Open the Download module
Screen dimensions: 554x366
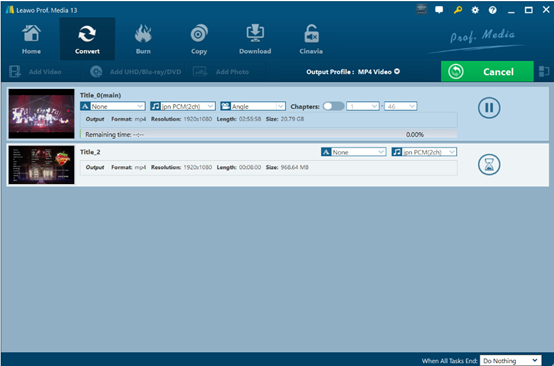click(255, 39)
